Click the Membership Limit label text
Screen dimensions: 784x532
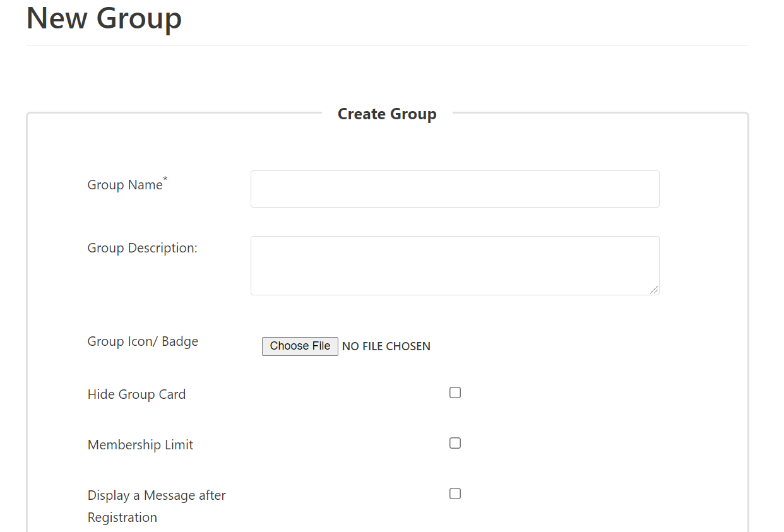click(x=140, y=444)
